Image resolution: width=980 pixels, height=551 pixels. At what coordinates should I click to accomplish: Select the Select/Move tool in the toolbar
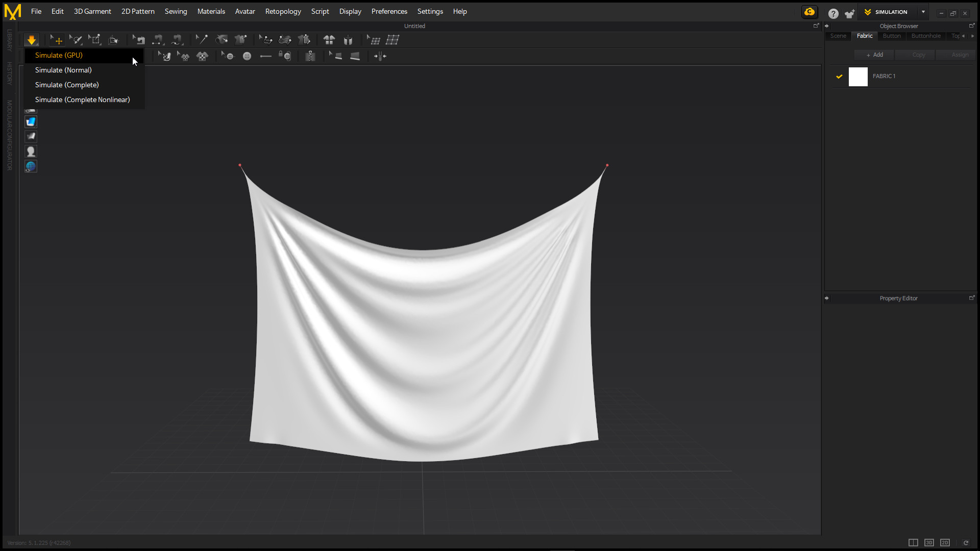click(x=56, y=39)
